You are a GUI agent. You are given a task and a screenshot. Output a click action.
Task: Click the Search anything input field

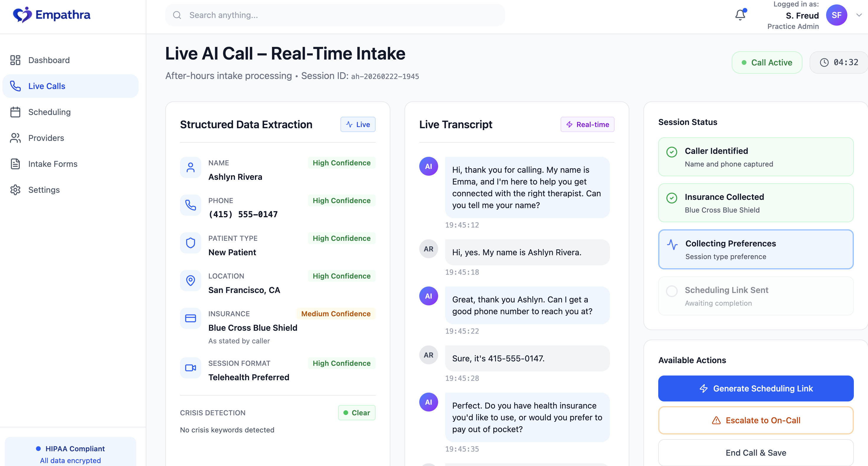coord(335,15)
